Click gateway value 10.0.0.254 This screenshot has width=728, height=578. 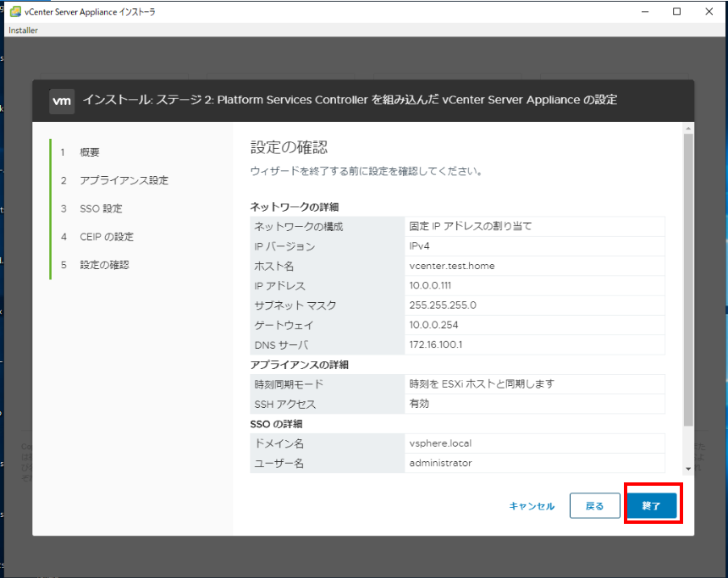433,325
